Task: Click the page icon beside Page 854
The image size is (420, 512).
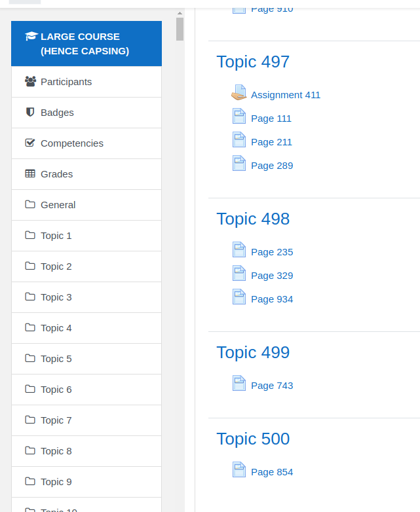Action: pos(239,470)
